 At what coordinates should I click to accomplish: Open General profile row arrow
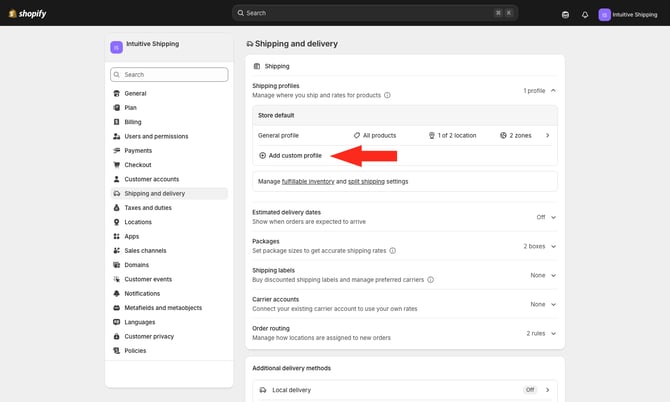point(547,135)
